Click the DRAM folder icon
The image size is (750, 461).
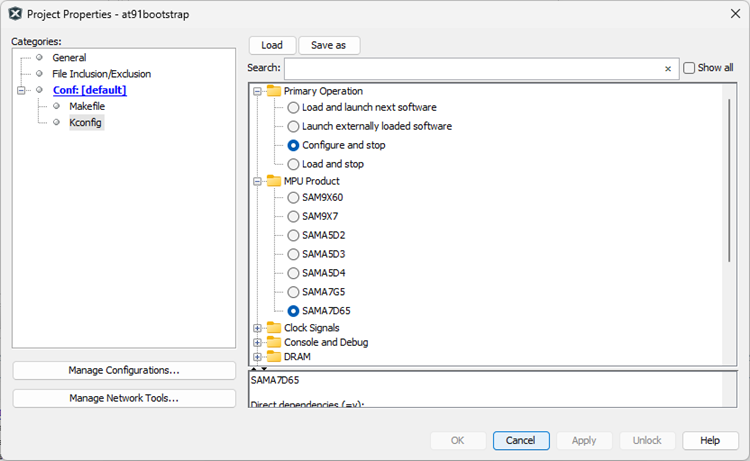point(274,357)
